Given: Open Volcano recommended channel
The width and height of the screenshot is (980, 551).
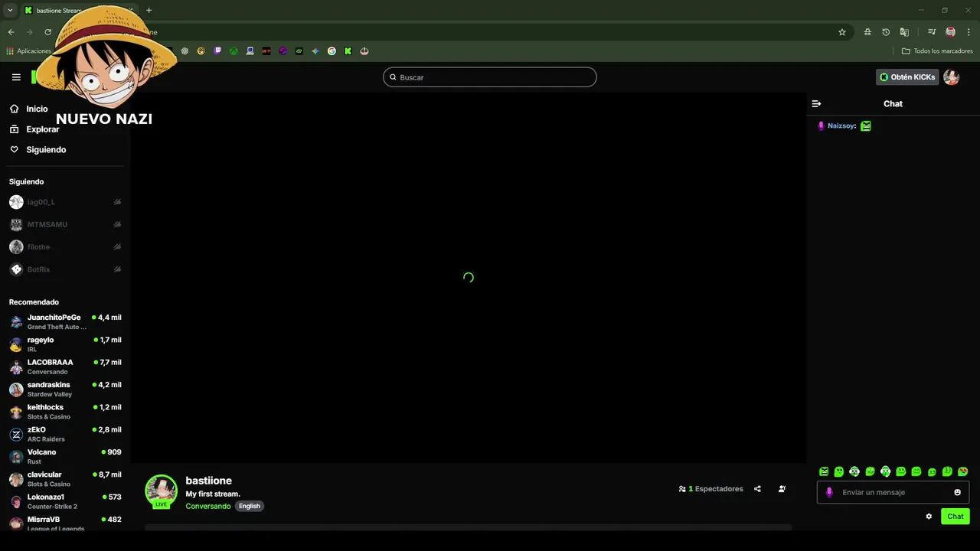Looking at the screenshot, I should point(66,456).
